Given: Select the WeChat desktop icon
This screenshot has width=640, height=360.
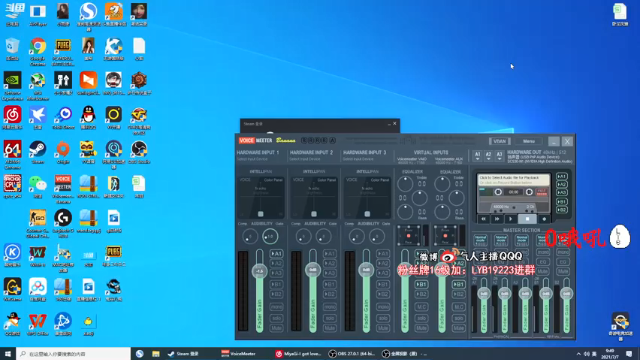Looking at the screenshot, I should pos(38,186).
